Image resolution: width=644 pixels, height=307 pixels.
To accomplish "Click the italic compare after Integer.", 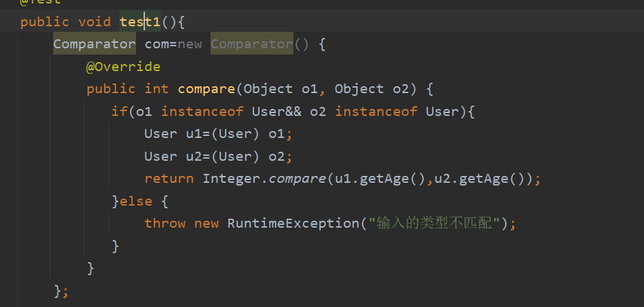I will tap(297, 179).
